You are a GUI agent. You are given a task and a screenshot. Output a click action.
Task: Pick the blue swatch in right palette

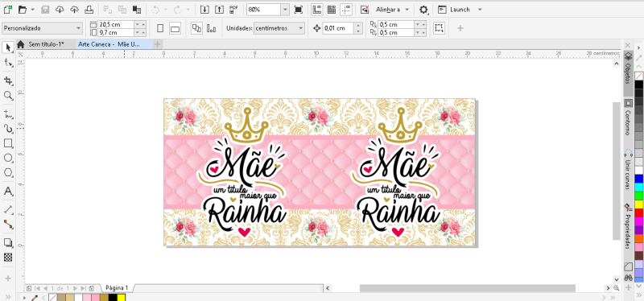pos(638,179)
